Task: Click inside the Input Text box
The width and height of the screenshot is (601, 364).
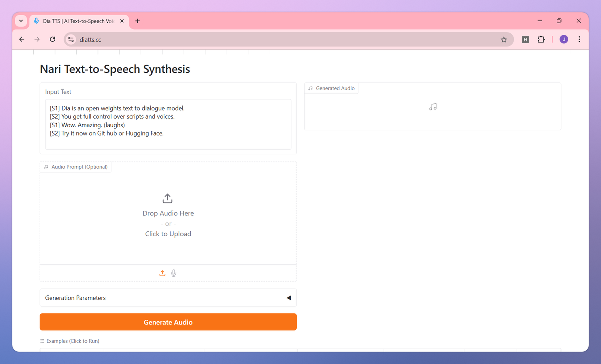Action: (168, 124)
